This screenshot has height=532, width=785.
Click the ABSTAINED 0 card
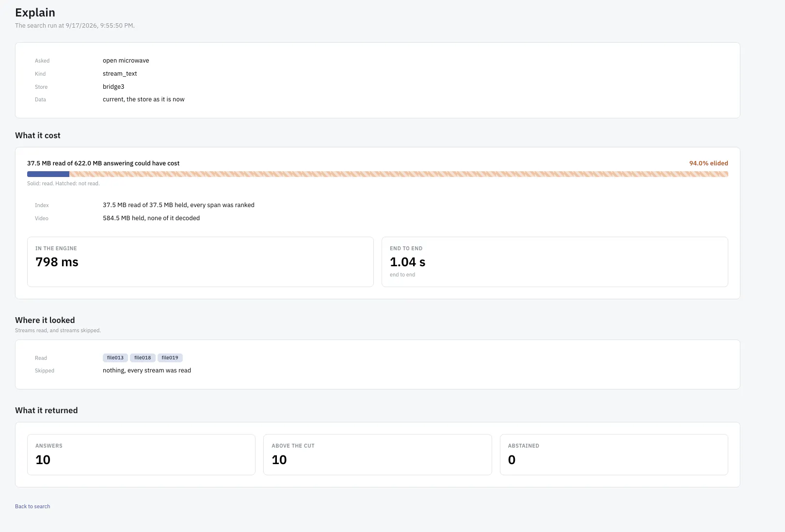coord(614,454)
